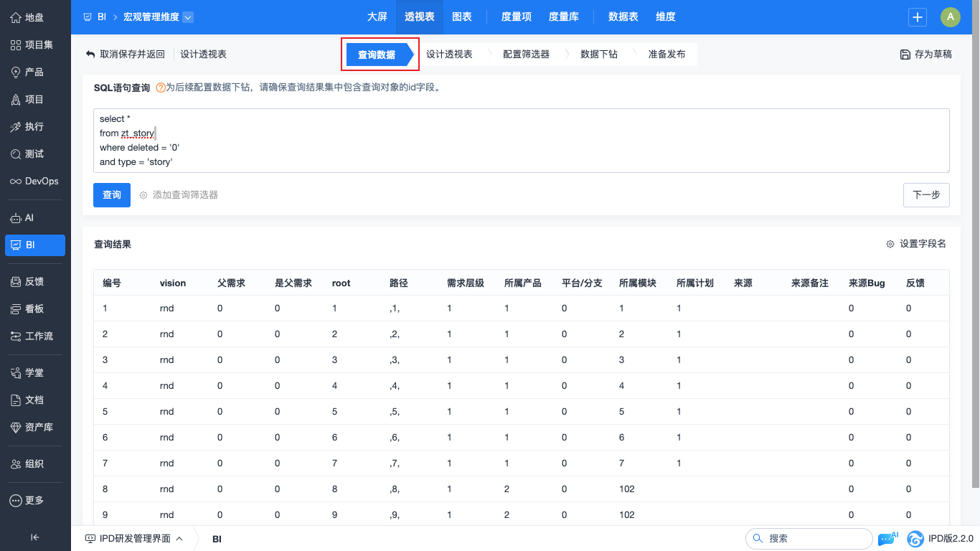Switch to the 图表 tab
This screenshot has height=551, width=980.
pos(462,17)
